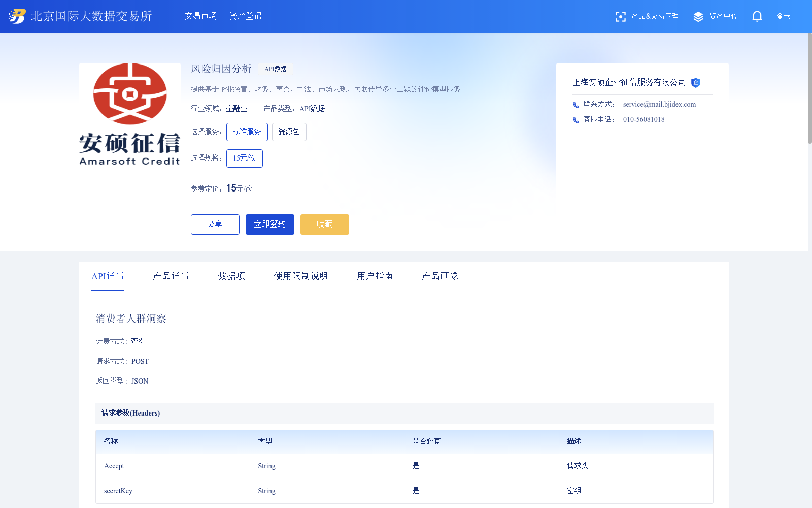Switch to the 用户指南 tab
Image resolution: width=812 pixels, height=508 pixels.
click(x=375, y=276)
